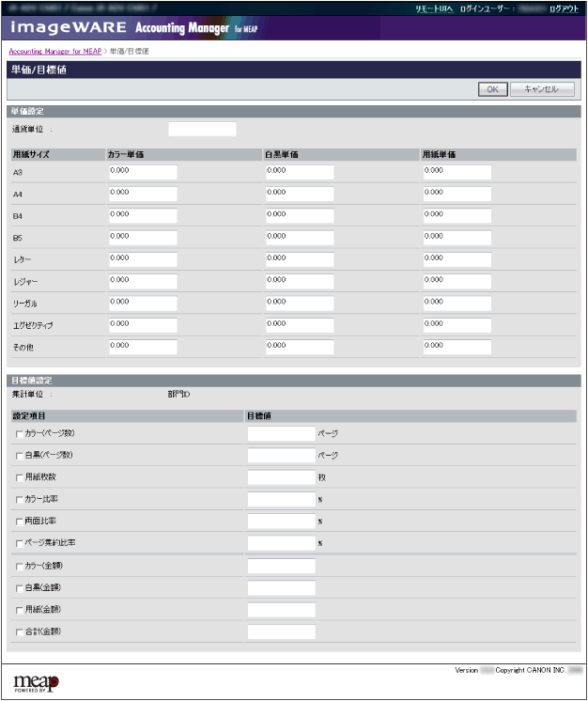Click the meap logo at bottom
This screenshot has height=701, width=588.
tap(37, 681)
